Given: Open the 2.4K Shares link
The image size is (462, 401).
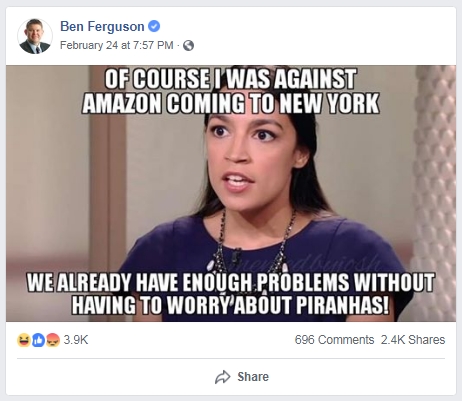Looking at the screenshot, I should [413, 340].
